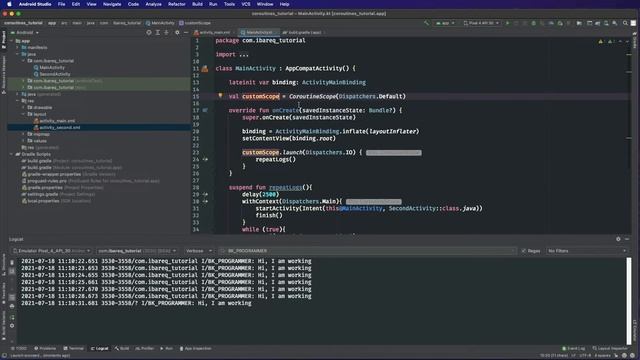Open the Apple menu
Image resolution: width=640 pixels, height=360 pixels.
[9, 4]
